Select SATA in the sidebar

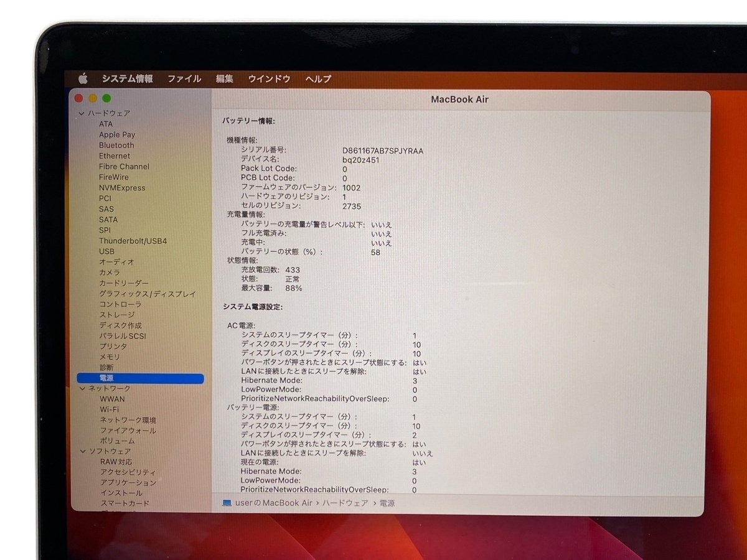pos(108,219)
